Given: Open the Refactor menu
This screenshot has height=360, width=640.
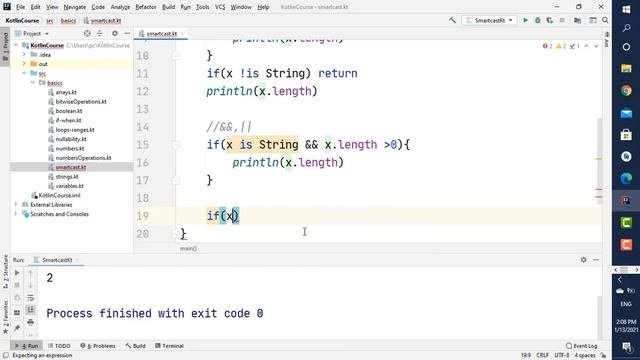Looking at the screenshot, I should 146,7.
